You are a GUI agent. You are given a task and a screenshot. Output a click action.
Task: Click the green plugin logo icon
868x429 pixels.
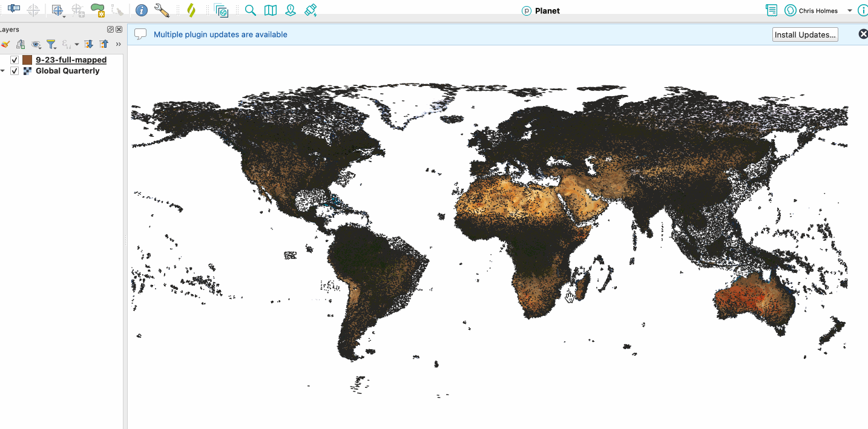tap(191, 10)
